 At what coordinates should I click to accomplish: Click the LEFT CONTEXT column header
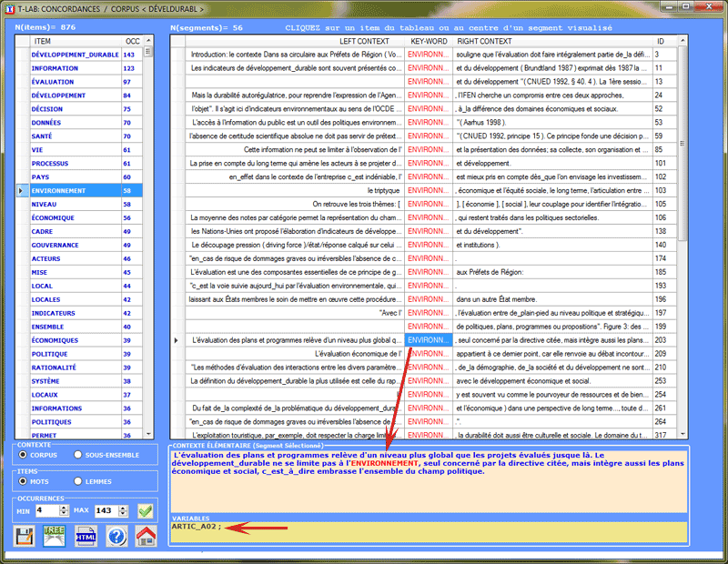295,41
